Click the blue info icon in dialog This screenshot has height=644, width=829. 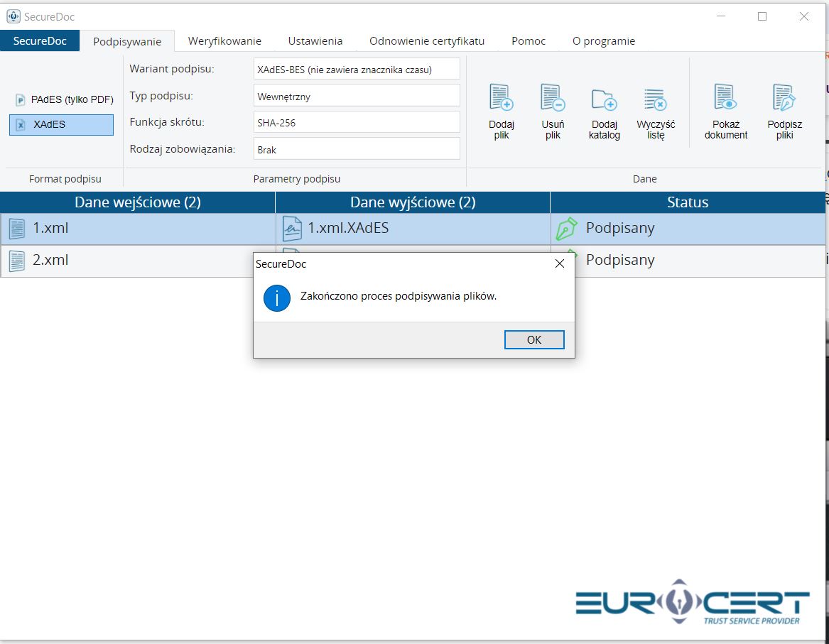tap(276, 298)
